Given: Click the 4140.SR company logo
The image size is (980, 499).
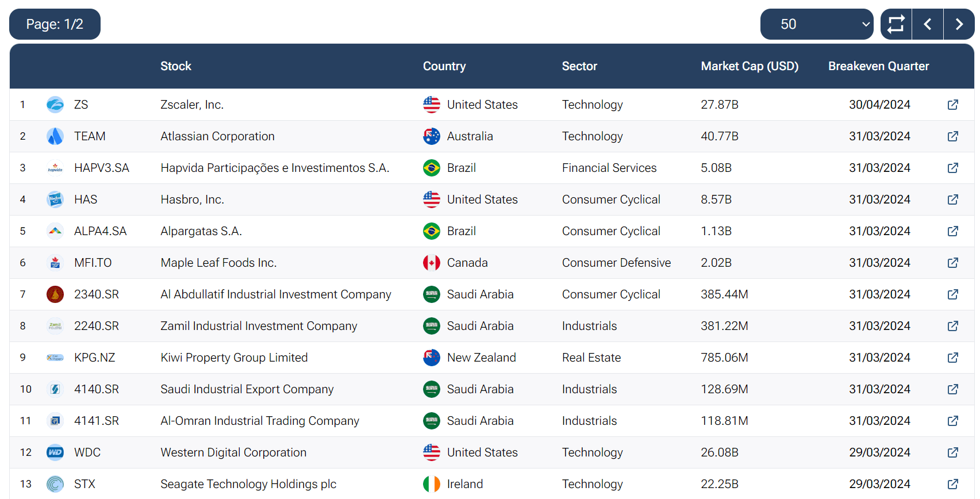Looking at the screenshot, I should click(x=55, y=389).
